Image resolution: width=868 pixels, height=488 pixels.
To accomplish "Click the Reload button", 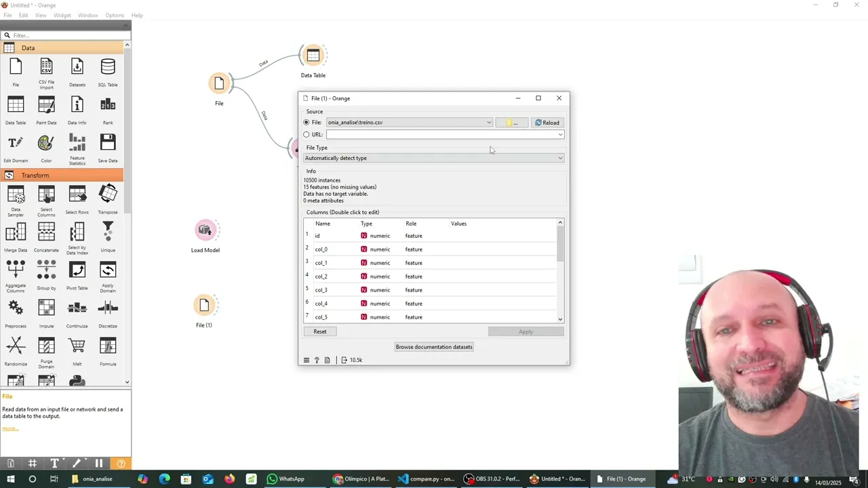I will pyautogui.click(x=547, y=123).
